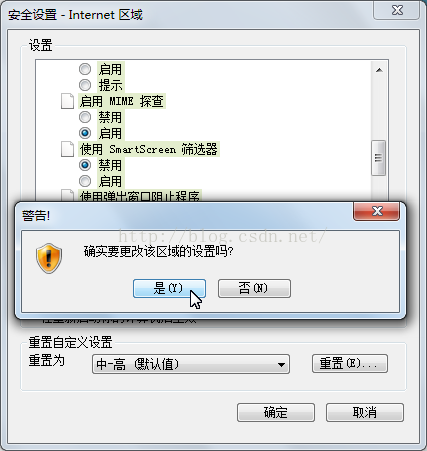The image size is (427, 451).
Task: Click the warning shield icon
Action: [x=49, y=258]
